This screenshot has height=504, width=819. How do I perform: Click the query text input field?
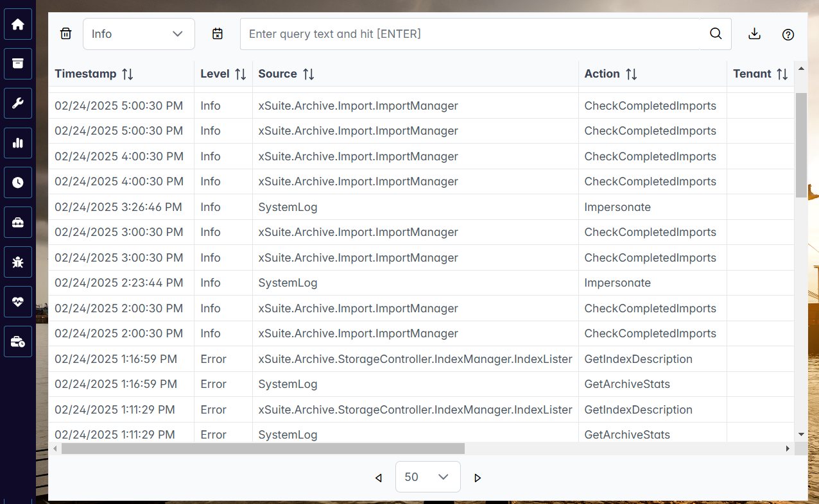click(x=449, y=33)
